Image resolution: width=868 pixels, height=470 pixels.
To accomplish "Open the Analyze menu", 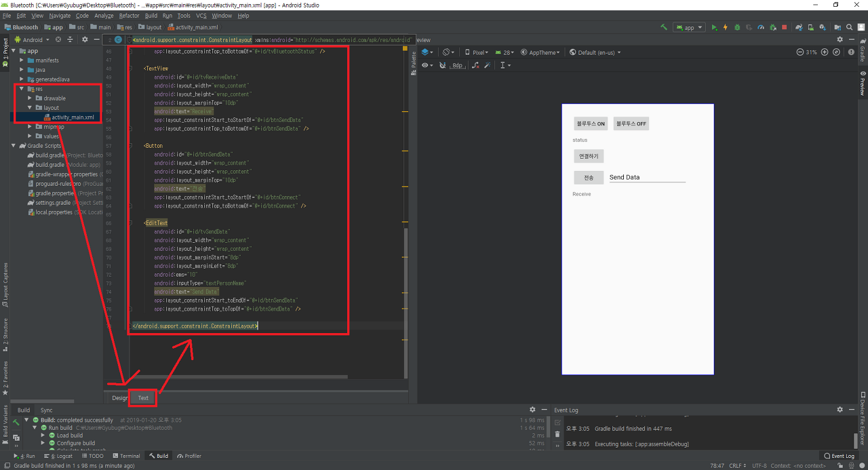I will [x=104, y=15].
